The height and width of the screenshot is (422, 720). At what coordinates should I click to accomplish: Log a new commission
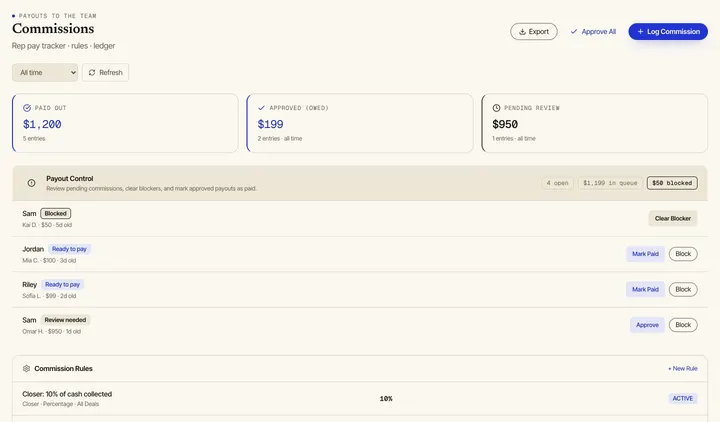coord(668,32)
